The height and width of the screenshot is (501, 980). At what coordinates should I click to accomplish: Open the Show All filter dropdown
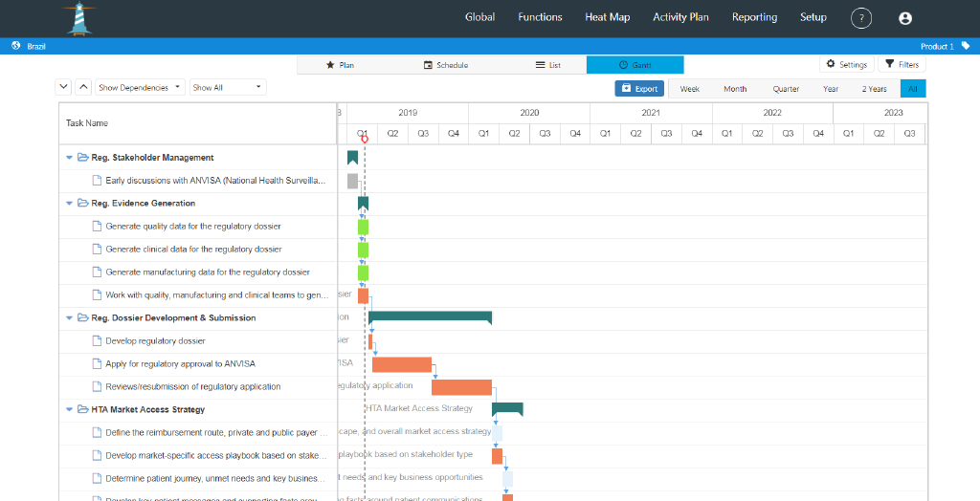tap(227, 87)
